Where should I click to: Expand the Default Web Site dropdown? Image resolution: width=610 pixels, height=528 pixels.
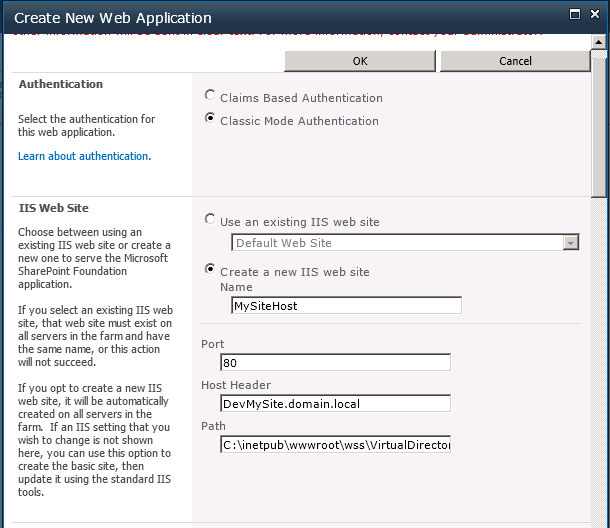(570, 243)
